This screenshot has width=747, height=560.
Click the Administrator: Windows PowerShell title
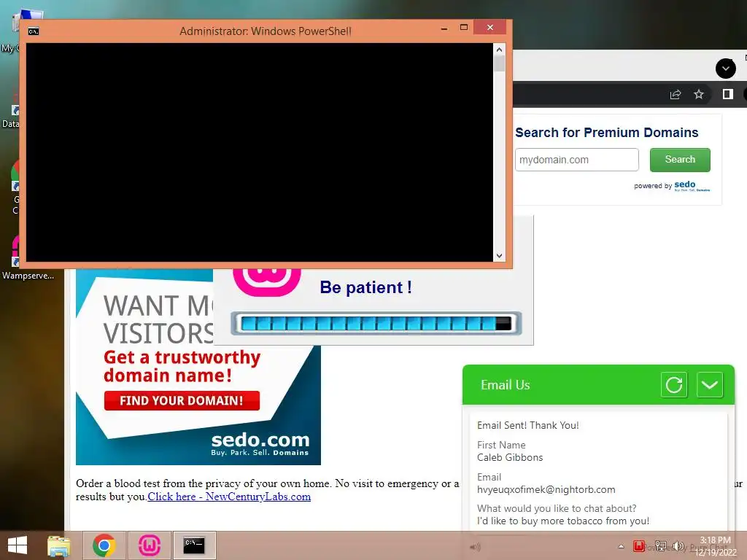[x=266, y=31]
